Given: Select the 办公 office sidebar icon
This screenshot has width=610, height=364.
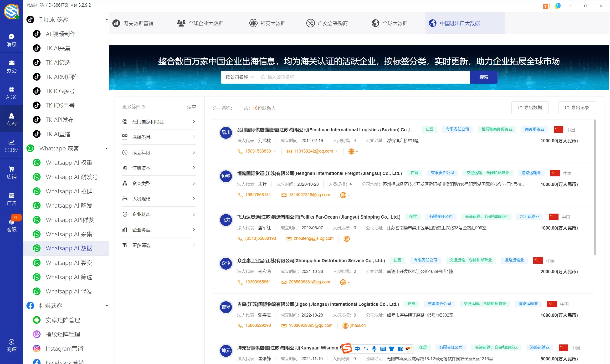Looking at the screenshot, I should coord(11,66).
